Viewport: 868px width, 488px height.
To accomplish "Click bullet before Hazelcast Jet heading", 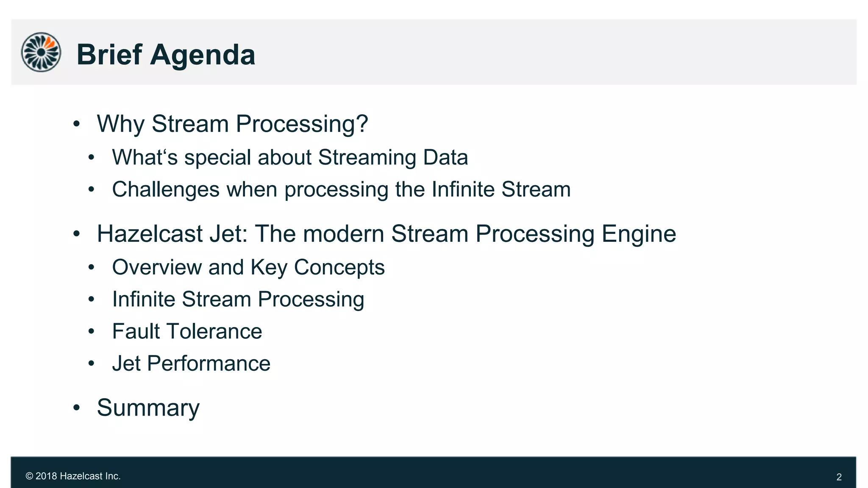I will 76,234.
